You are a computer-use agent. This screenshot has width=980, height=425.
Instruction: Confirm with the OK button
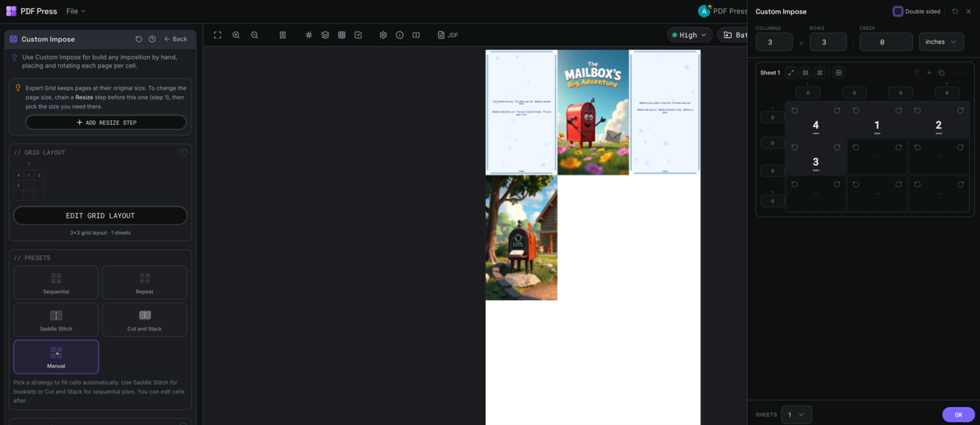[x=958, y=415]
